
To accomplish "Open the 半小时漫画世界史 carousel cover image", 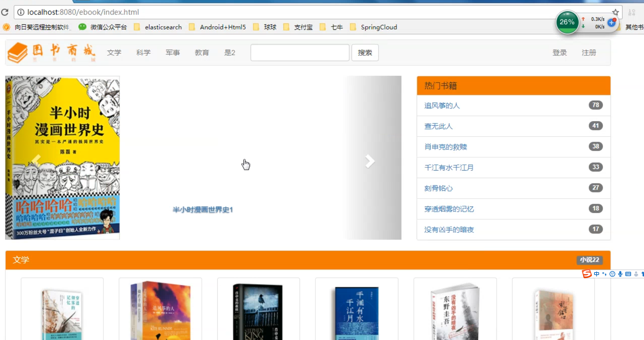I will tap(62, 158).
